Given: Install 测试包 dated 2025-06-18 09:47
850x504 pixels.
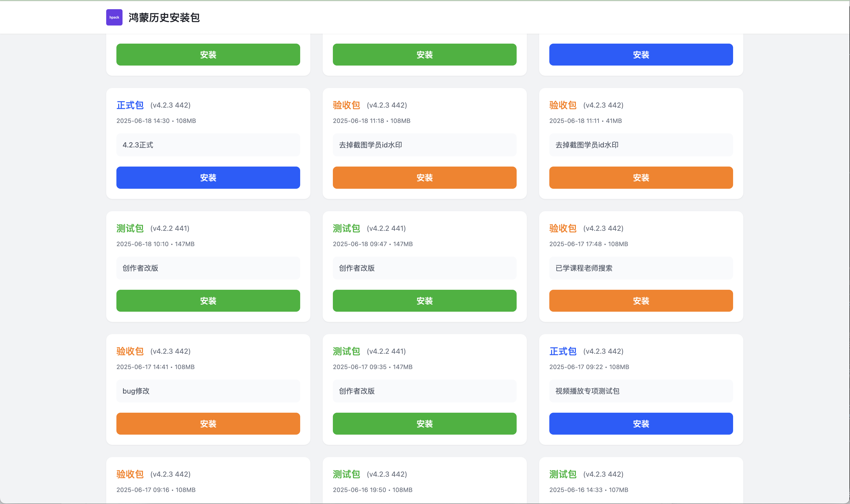Looking at the screenshot, I should pyautogui.click(x=424, y=300).
